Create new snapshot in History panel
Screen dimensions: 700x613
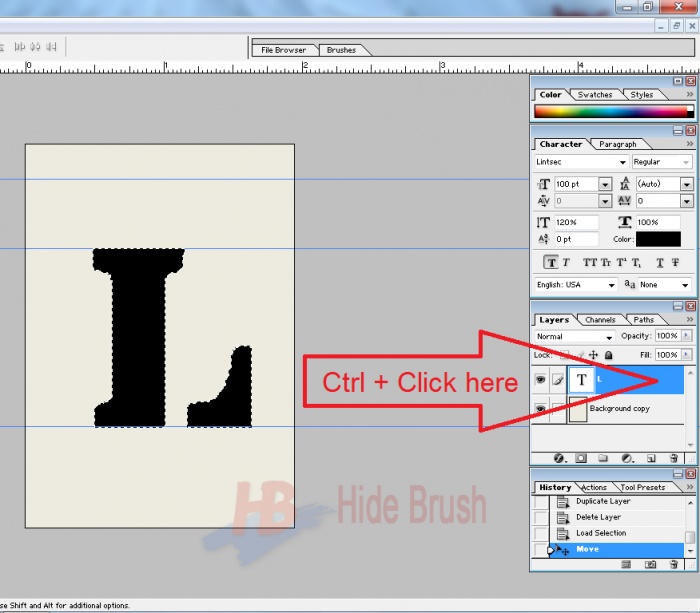click(650, 565)
